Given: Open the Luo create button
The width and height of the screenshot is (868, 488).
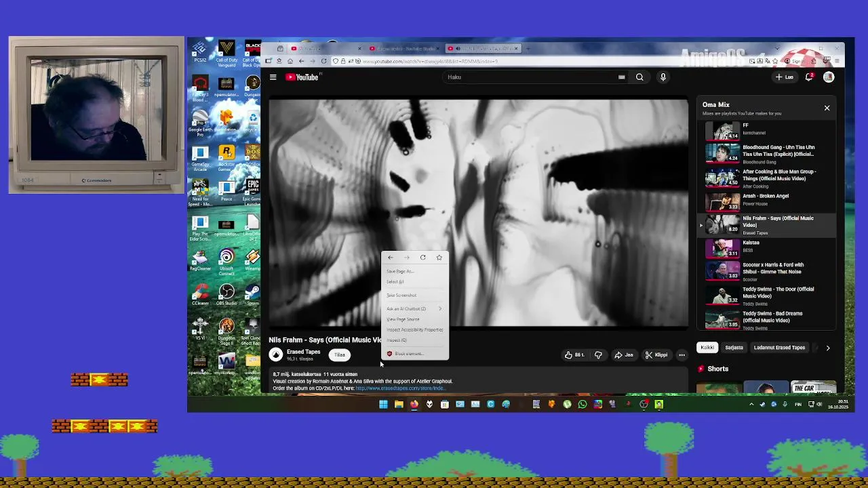Looking at the screenshot, I should pyautogui.click(x=785, y=77).
